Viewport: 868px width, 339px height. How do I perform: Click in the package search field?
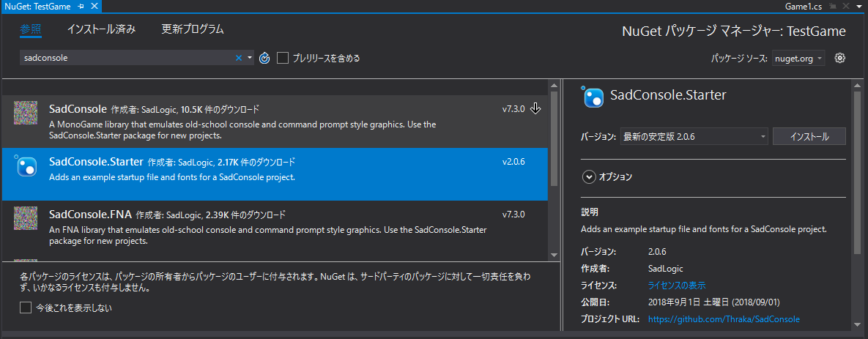point(127,58)
